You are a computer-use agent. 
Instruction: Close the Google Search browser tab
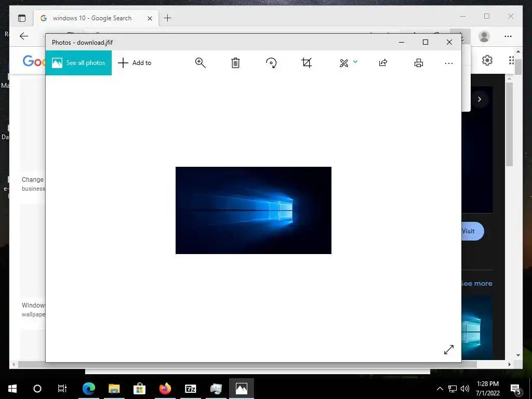(x=150, y=18)
